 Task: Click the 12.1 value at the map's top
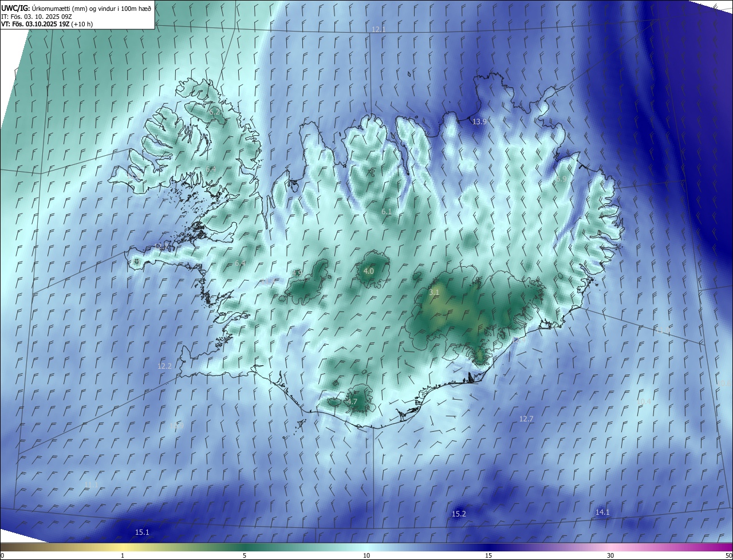(379, 29)
